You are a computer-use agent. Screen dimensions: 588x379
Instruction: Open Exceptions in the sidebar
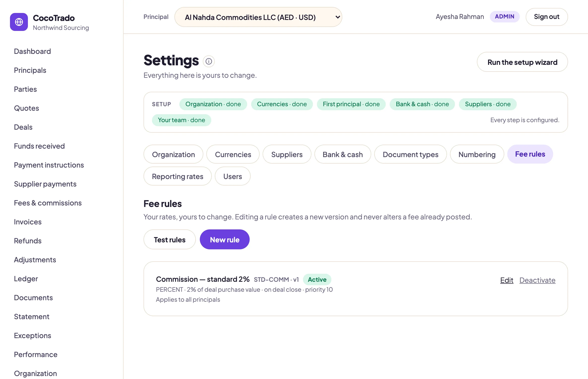[32, 336]
